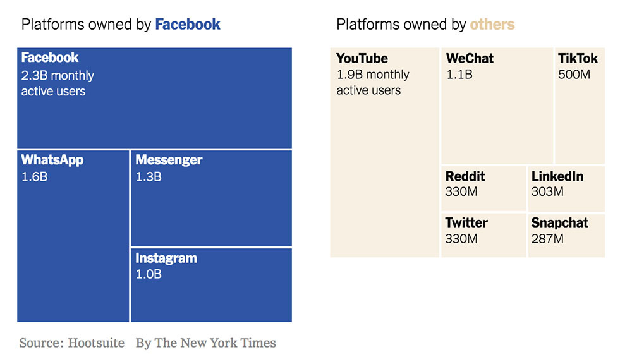The image size is (632, 364).
Task: Click '1.9B monthly active users' text
Action: pos(373,82)
